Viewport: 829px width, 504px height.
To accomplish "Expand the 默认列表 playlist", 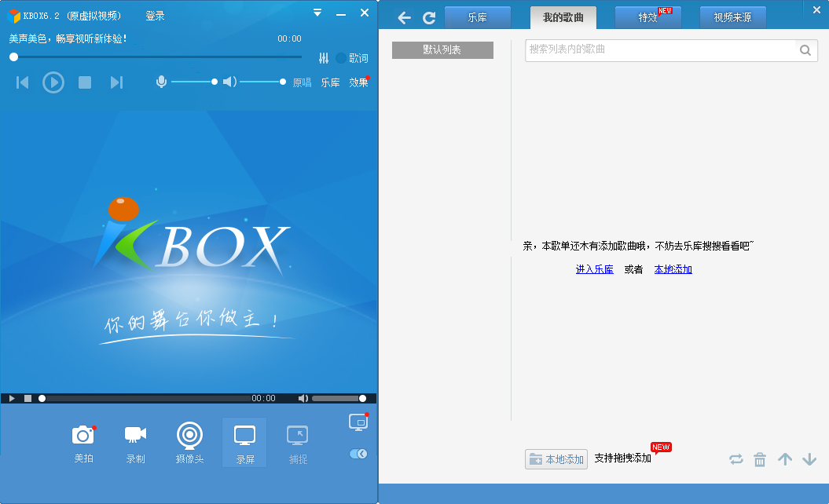I will tap(442, 50).
